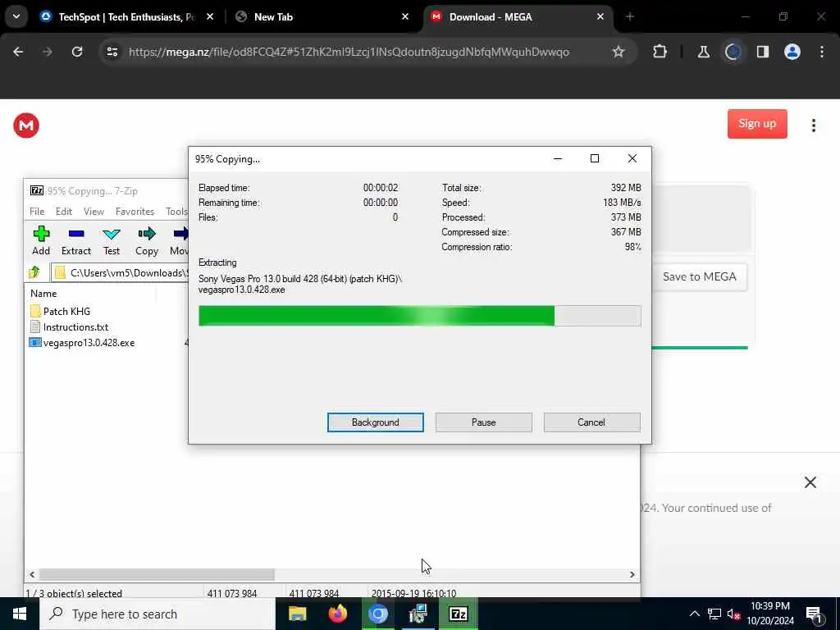Open the Edit menu in 7-Zip
This screenshot has width=840, height=630.
pyautogui.click(x=64, y=212)
